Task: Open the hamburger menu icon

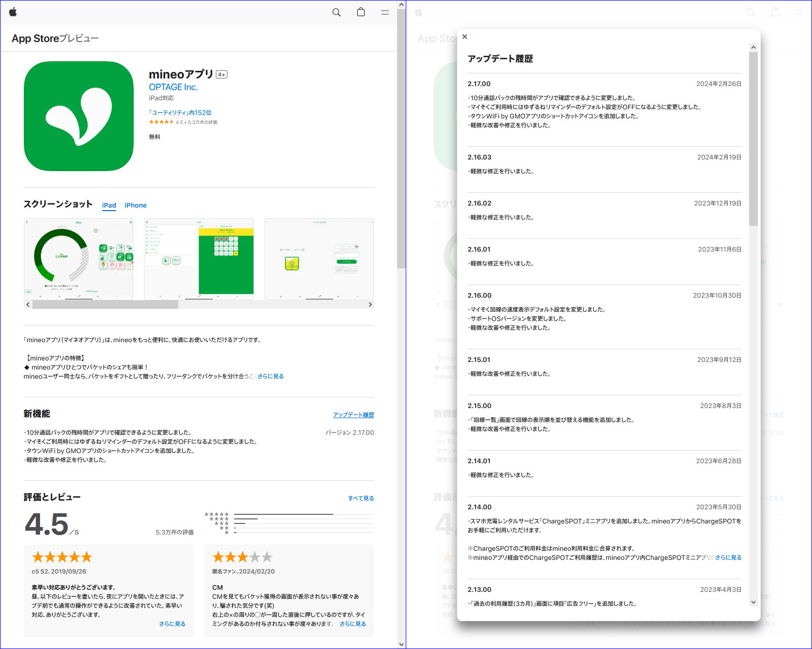Action: [x=385, y=12]
